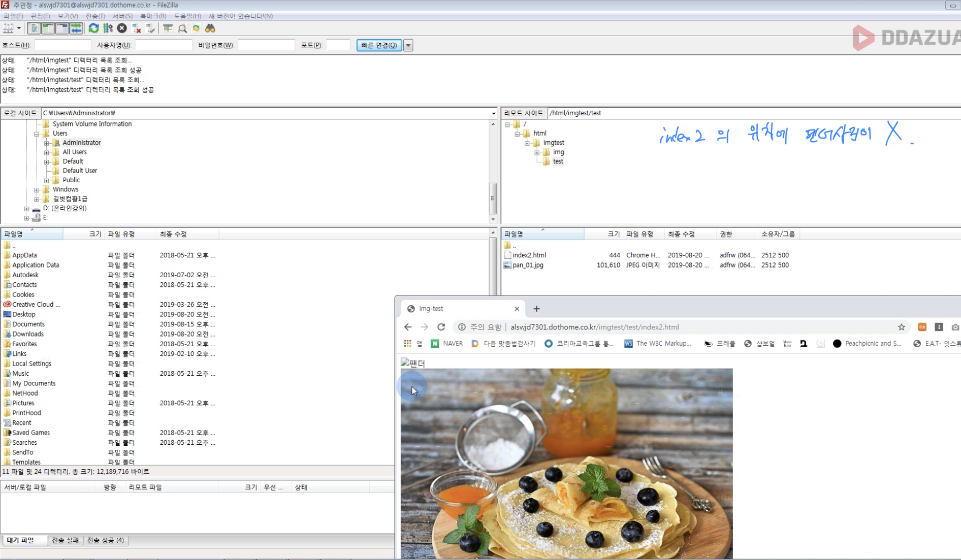Select the Downloads folder in local list
961x560 pixels.
pos(27,334)
